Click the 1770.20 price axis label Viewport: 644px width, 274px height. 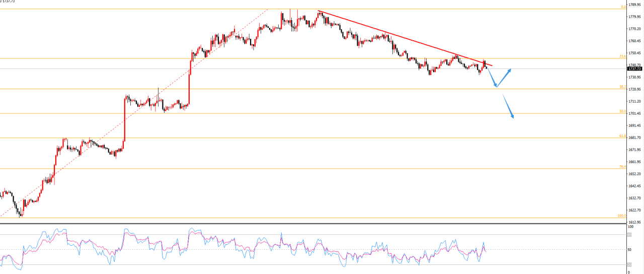635,29
